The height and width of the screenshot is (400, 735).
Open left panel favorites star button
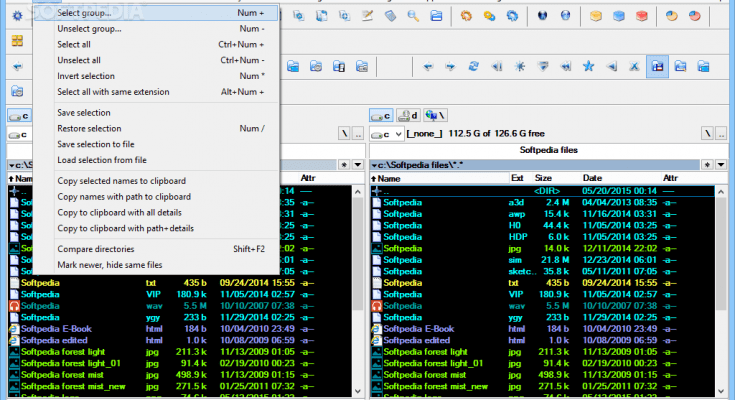[x=344, y=165]
